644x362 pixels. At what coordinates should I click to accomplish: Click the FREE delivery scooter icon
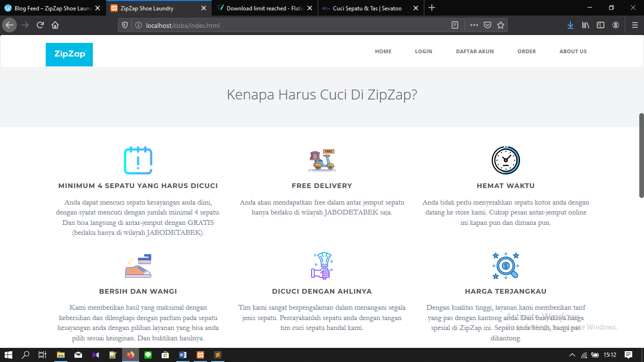pos(322,160)
